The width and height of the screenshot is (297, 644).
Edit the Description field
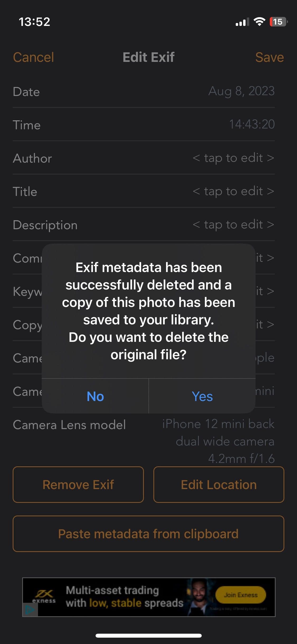233,224
